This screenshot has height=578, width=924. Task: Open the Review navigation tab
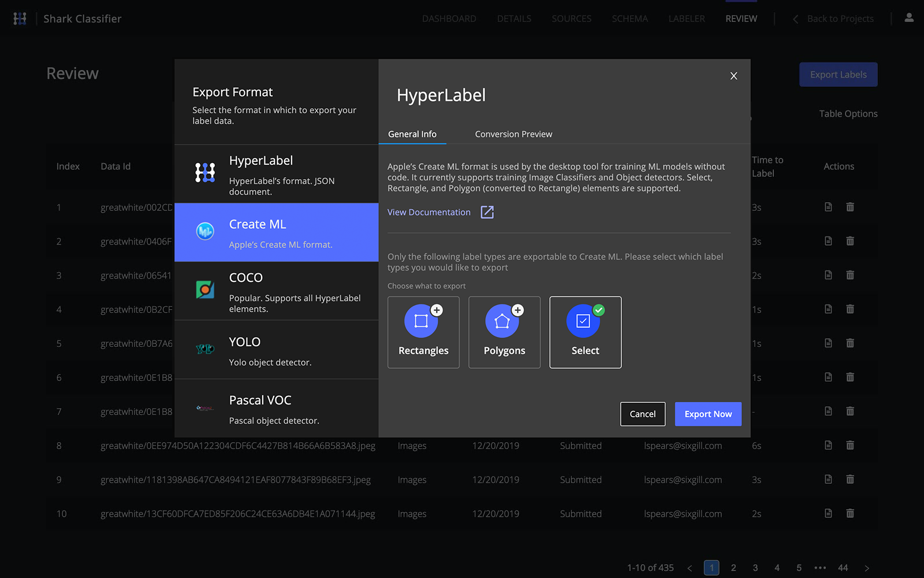pos(742,18)
